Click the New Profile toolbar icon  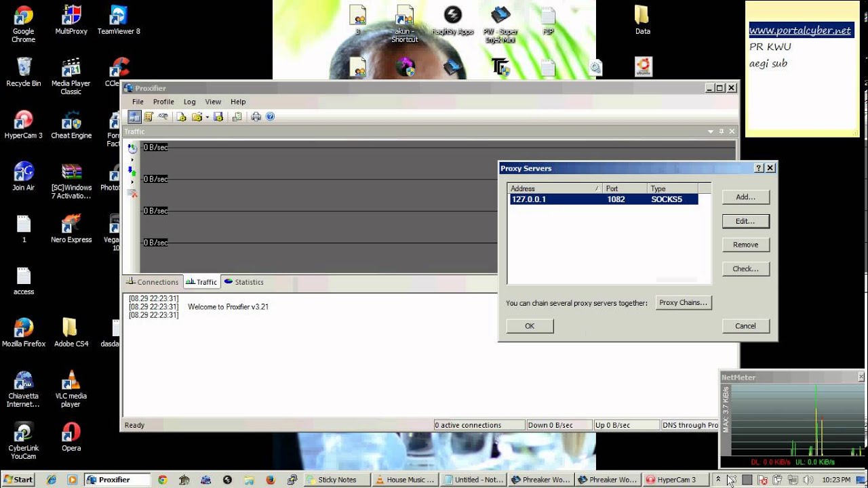pos(181,117)
